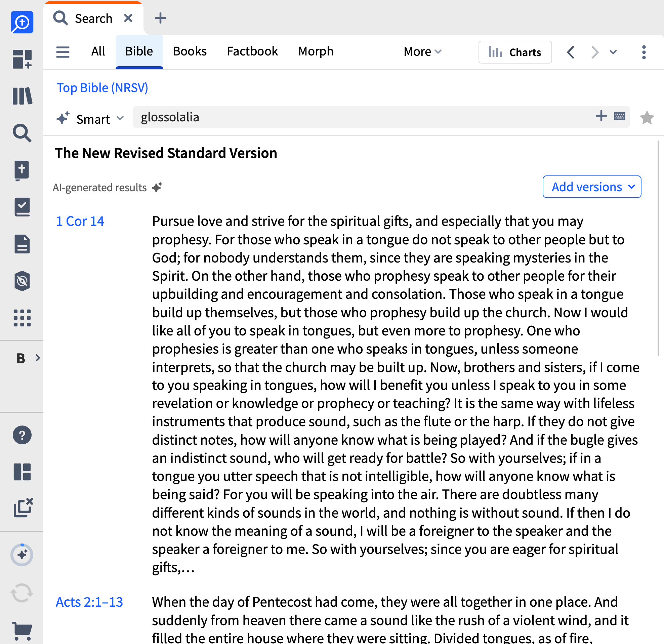Image resolution: width=664 pixels, height=644 pixels.
Task: Expand the More dropdown
Action: 423,52
